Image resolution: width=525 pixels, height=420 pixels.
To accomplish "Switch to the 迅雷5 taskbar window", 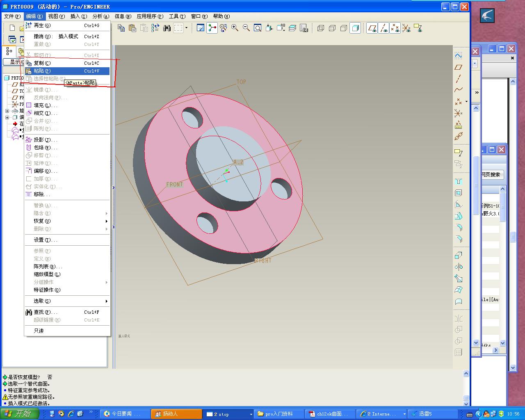I will click(x=433, y=414).
